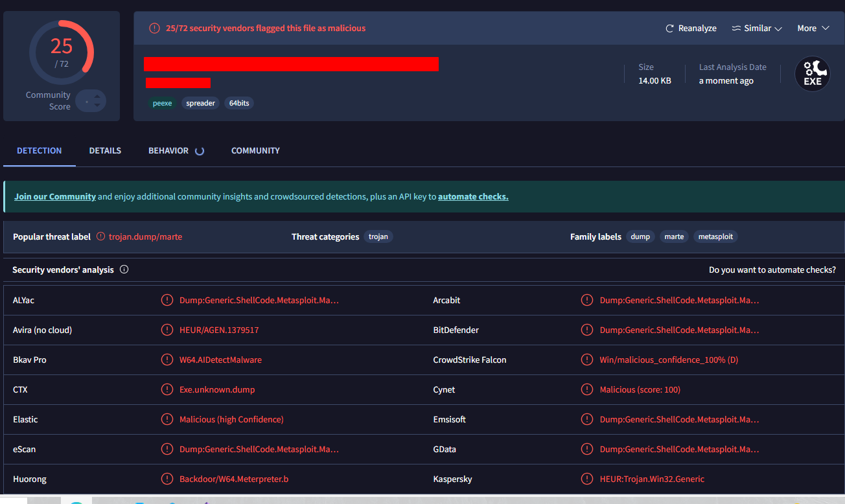
Task: Click the alert icon in the GData row
Action: click(x=587, y=449)
